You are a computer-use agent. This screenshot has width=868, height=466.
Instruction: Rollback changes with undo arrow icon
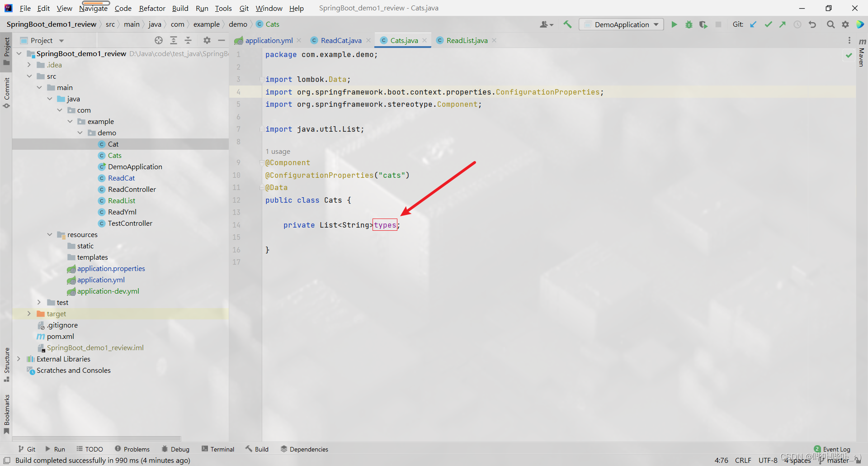812,24
